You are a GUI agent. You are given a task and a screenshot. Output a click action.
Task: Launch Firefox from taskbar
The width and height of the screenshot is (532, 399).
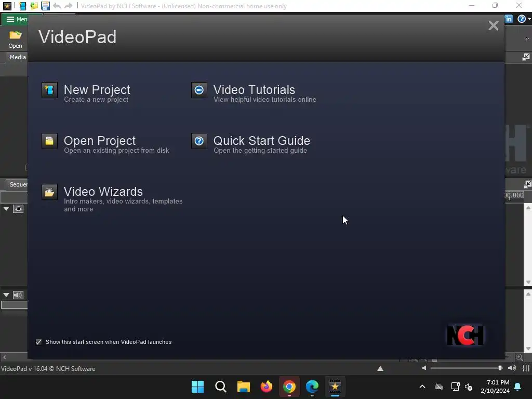pyautogui.click(x=267, y=387)
